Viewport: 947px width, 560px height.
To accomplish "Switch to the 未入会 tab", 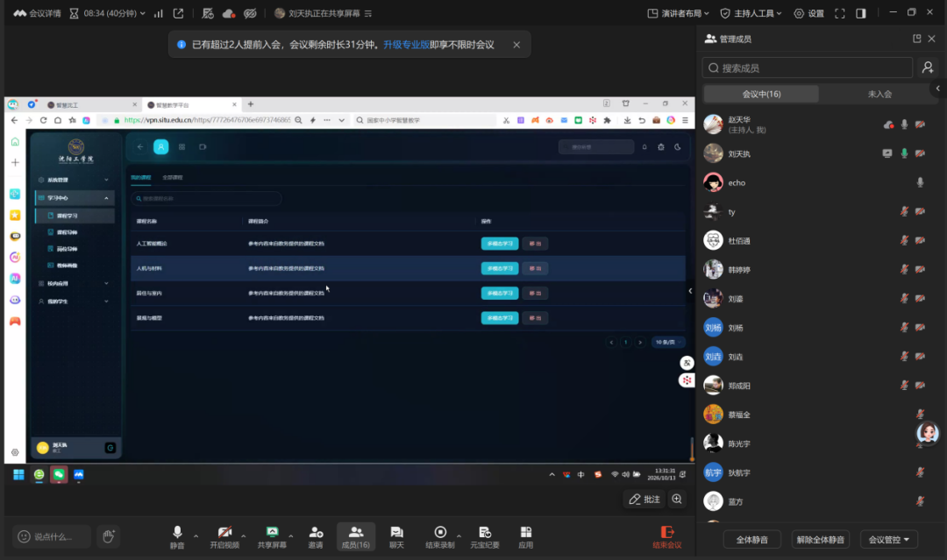I will coord(879,94).
